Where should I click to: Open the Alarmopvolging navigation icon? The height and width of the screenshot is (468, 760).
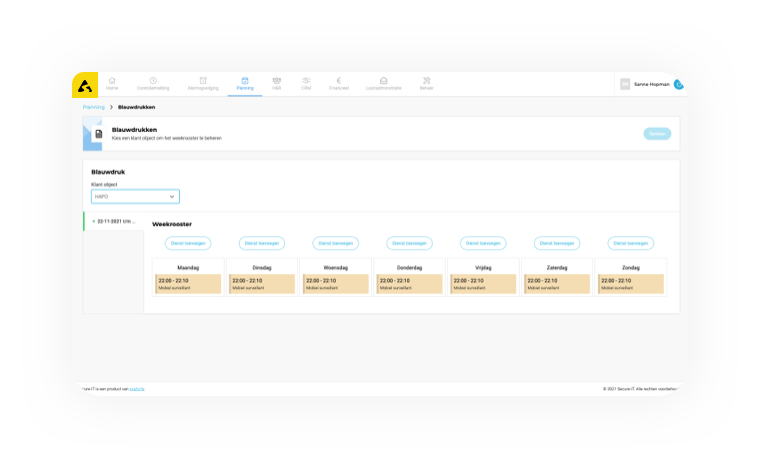203,80
